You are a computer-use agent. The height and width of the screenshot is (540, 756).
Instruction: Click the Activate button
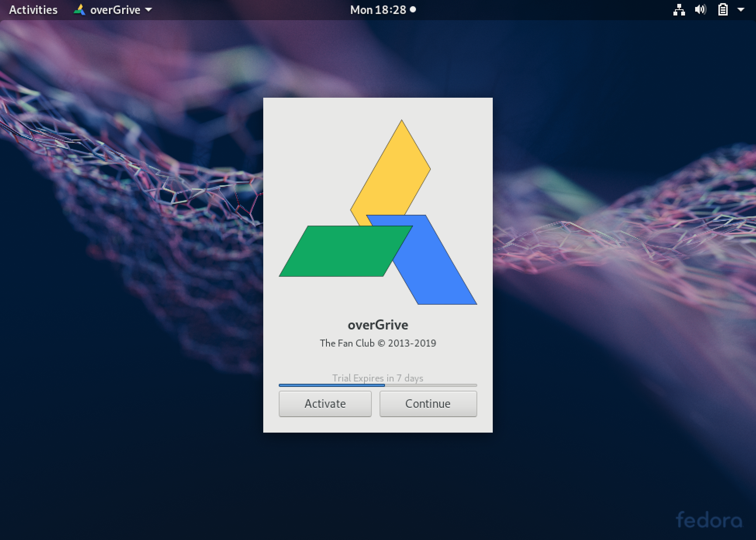(x=325, y=404)
